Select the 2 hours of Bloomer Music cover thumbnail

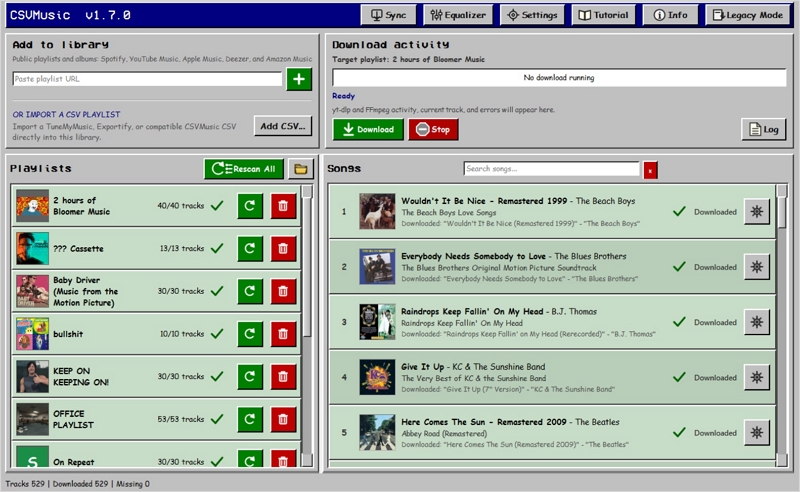(32, 206)
